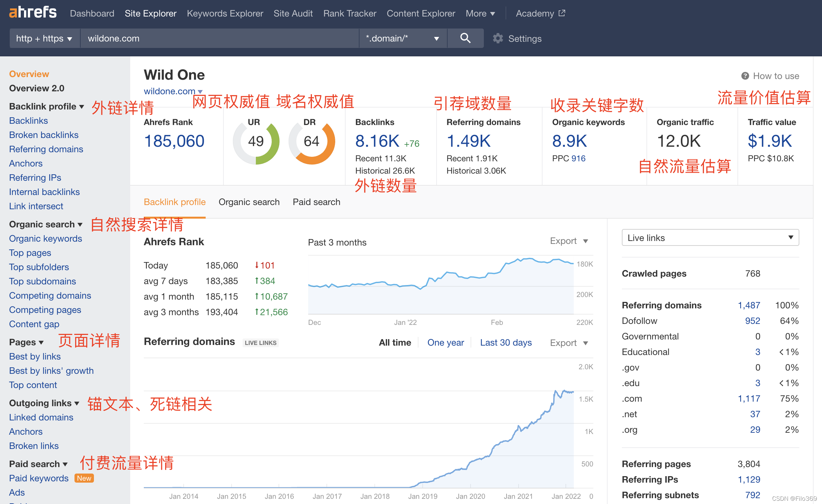Click the New badge next to Paid keywords

[x=84, y=478]
